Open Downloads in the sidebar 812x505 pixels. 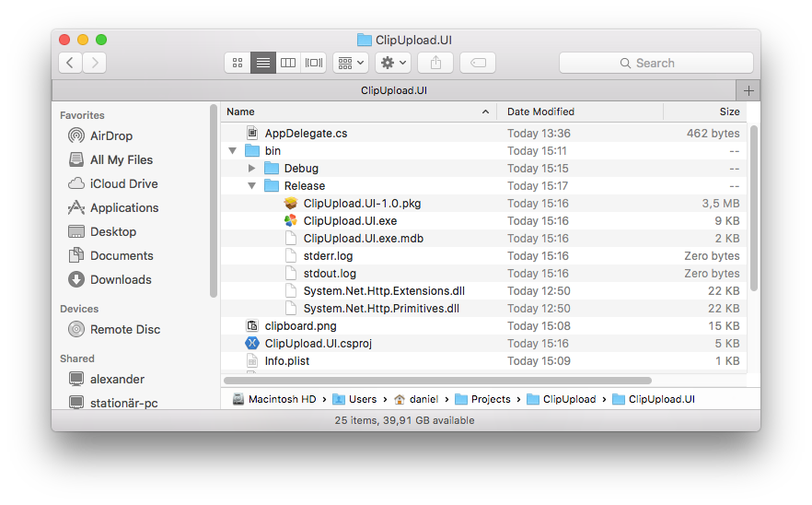[110, 279]
